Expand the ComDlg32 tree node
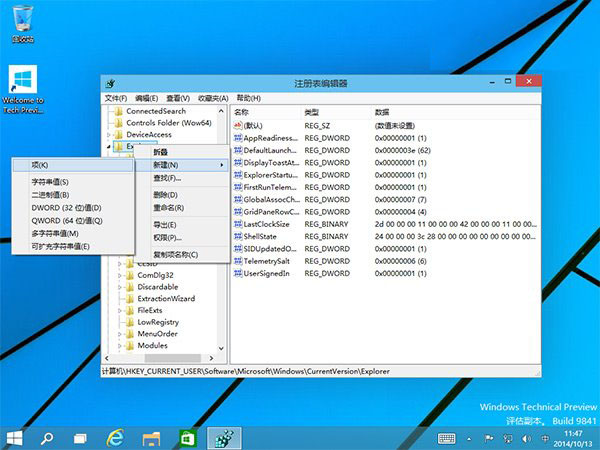Image resolution: width=600 pixels, height=450 pixels. [120, 274]
